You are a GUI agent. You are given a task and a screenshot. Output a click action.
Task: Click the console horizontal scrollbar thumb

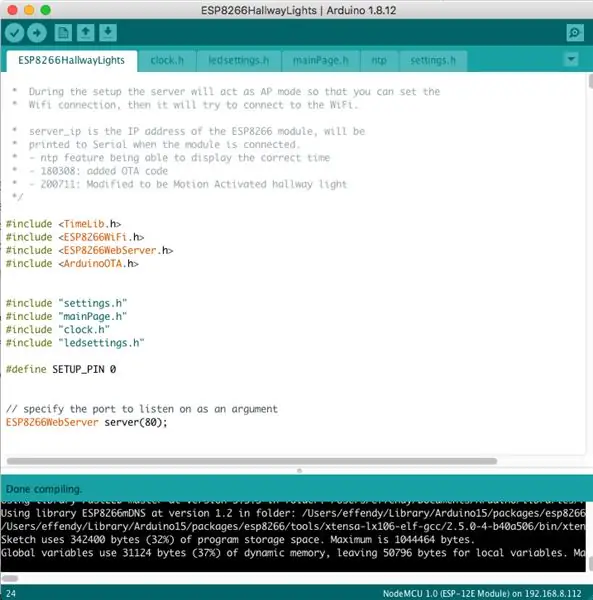(x=10, y=578)
